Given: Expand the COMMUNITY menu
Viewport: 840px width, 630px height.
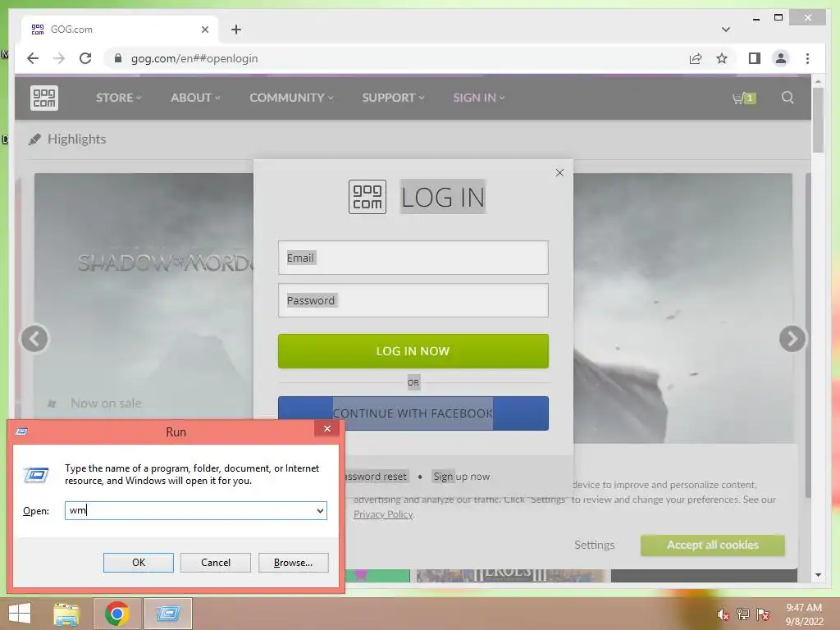Looking at the screenshot, I should coord(291,98).
